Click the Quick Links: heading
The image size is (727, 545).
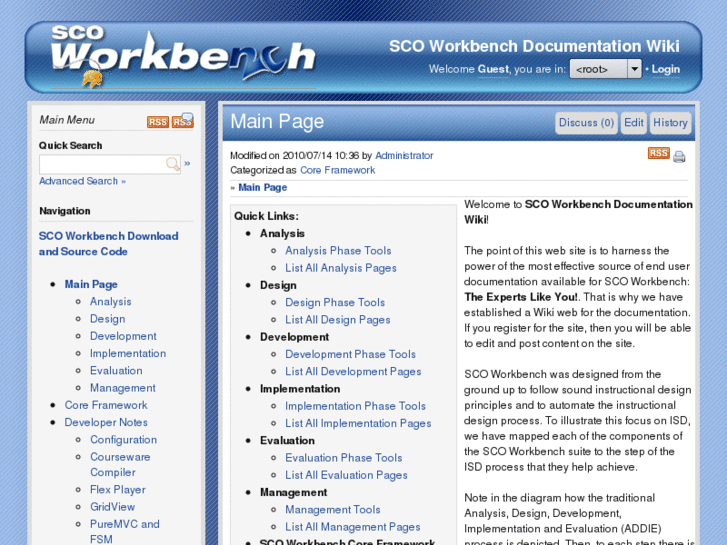(266, 216)
